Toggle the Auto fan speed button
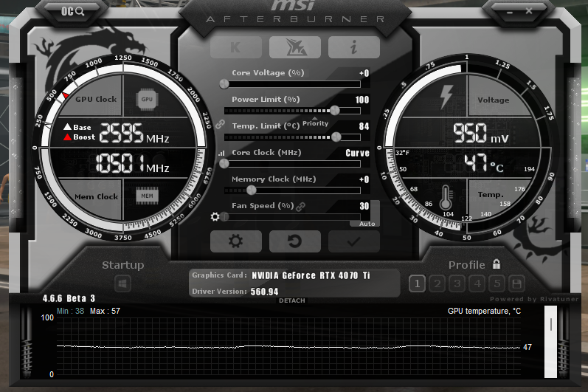588x392 pixels. 367,224
